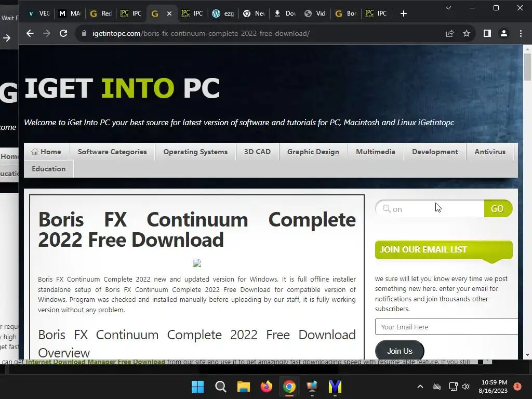Open the Antivirus category
The height and width of the screenshot is (399, 532).
(490, 152)
